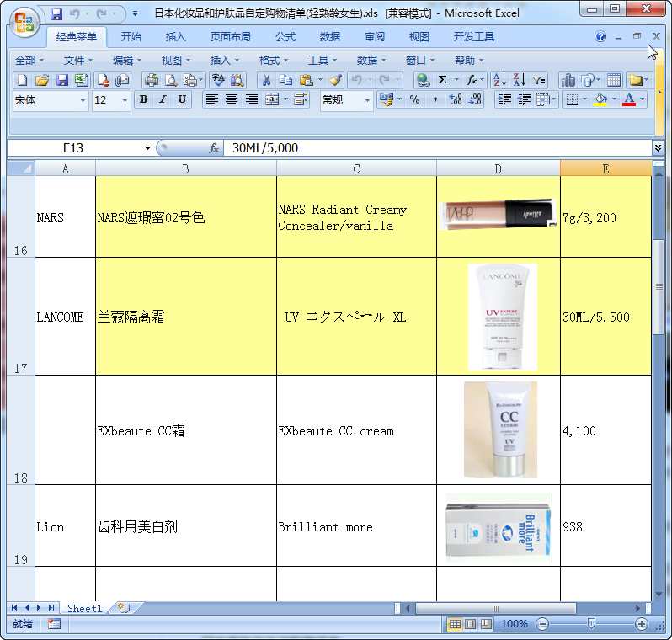The height and width of the screenshot is (640, 672).
Task: Expand the formula bar
Action: pyautogui.click(x=658, y=148)
